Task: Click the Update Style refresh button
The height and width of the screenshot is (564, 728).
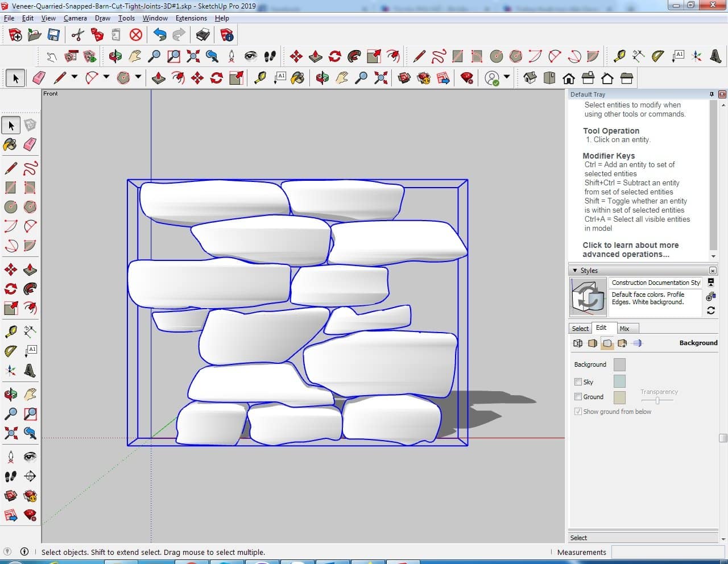Action: click(x=711, y=310)
